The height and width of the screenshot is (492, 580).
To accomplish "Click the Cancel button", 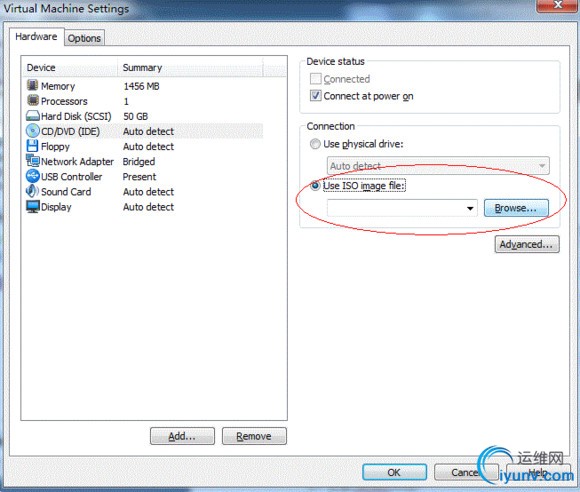I will [466, 472].
